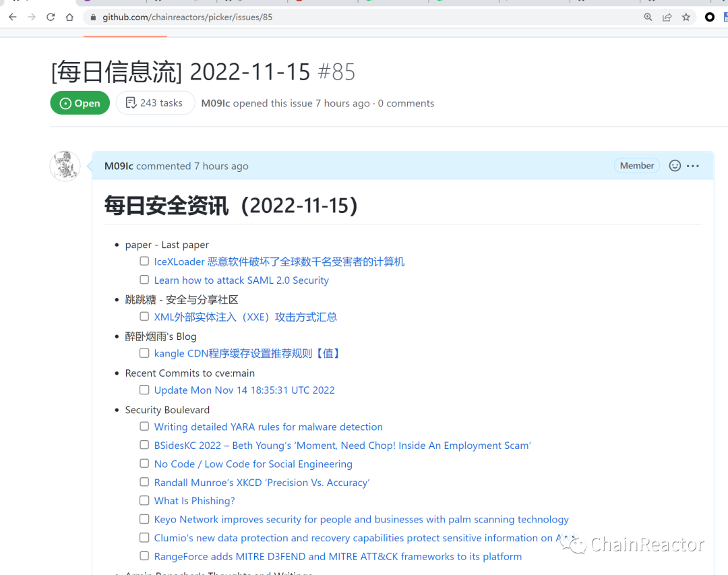Open the kangle CDN程序缓存设置 link

tap(249, 354)
